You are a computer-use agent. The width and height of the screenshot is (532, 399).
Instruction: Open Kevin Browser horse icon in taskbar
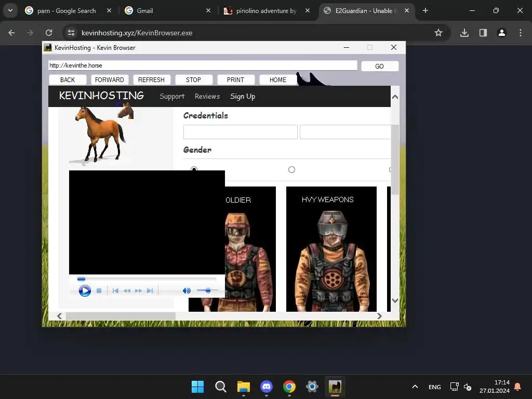pos(335,387)
